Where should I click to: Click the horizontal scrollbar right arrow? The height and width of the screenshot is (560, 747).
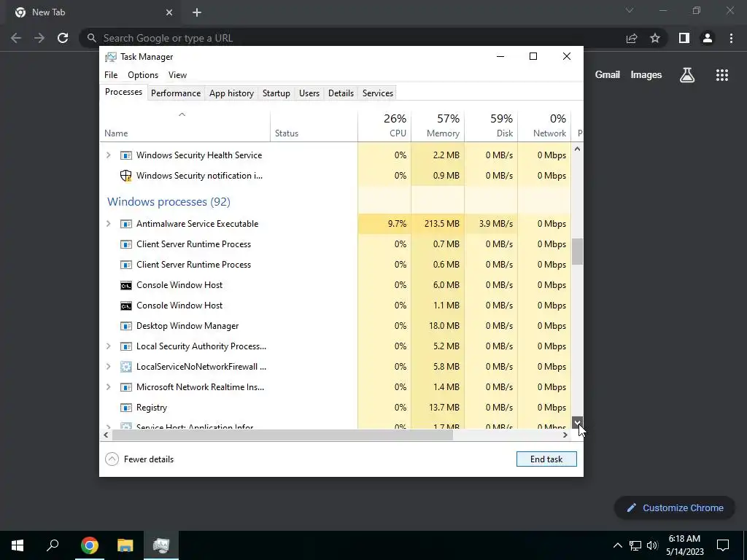click(x=565, y=435)
